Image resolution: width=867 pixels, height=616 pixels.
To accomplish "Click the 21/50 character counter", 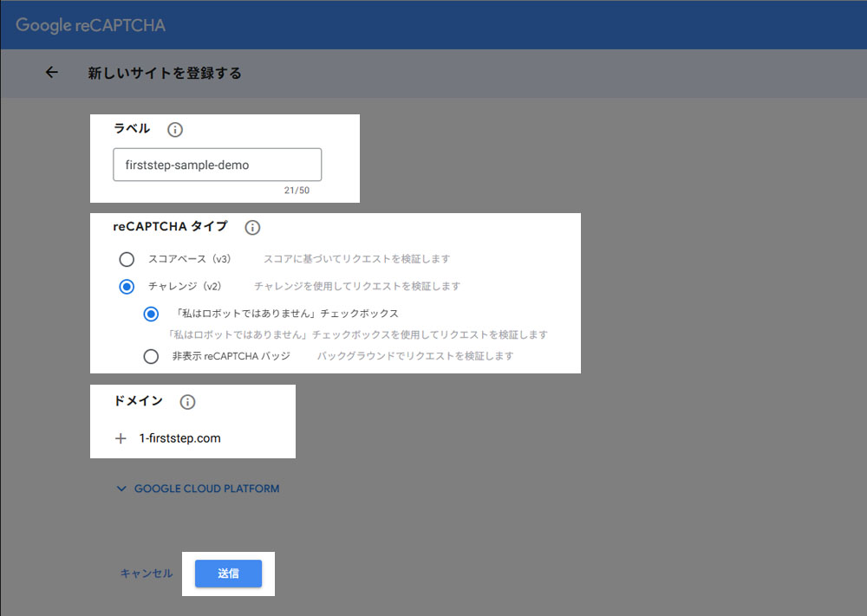I will pos(297,191).
